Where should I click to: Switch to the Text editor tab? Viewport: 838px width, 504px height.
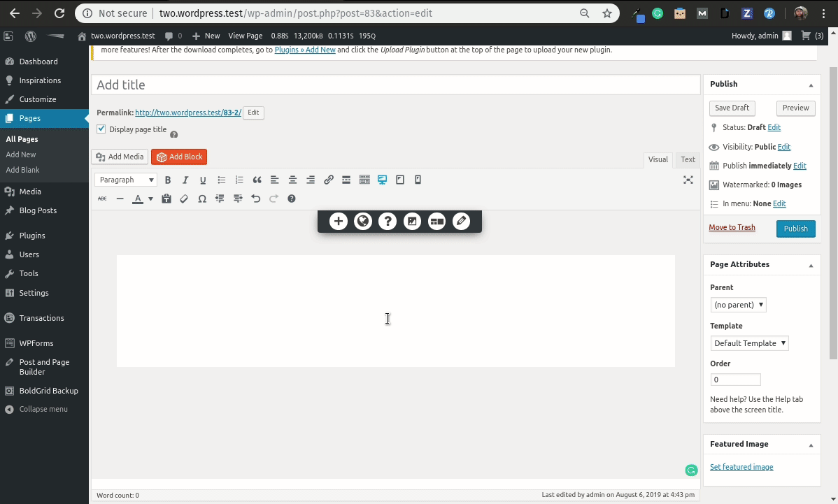(688, 159)
